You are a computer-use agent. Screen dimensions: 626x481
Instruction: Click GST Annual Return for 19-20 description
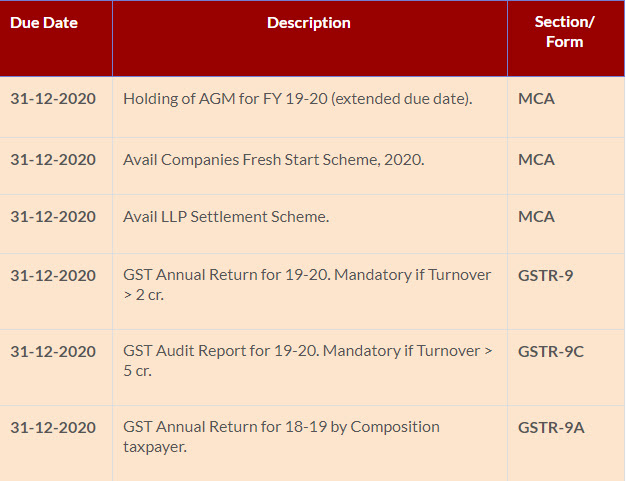pos(307,283)
